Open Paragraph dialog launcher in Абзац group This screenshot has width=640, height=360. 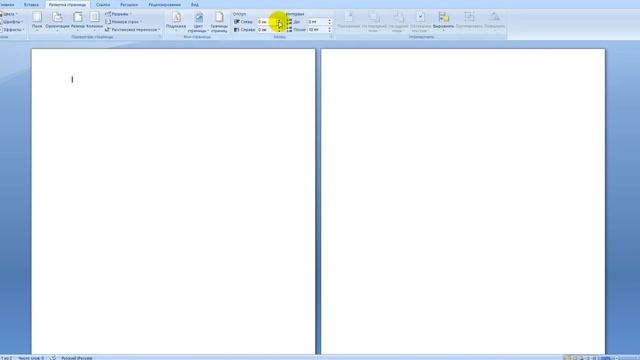(331, 37)
